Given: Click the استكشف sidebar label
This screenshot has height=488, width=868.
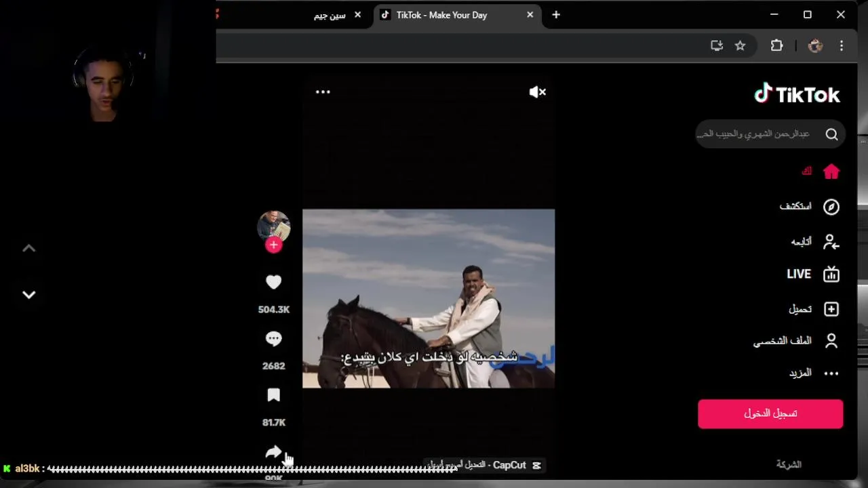Looking at the screenshot, I should pos(795,206).
